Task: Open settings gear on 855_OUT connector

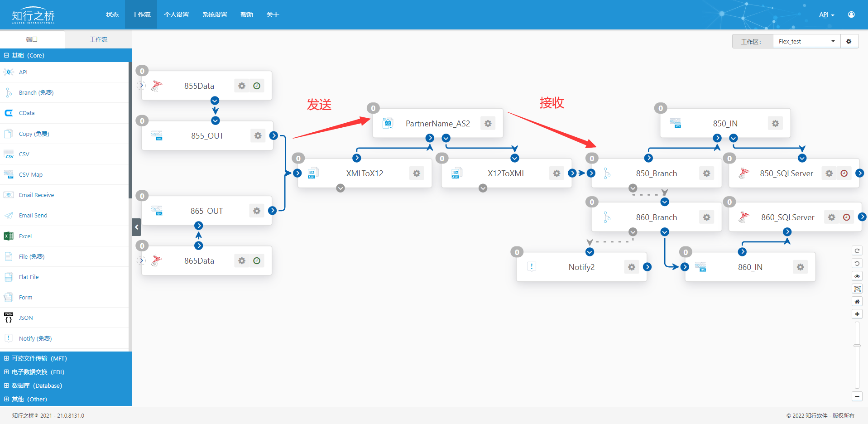Action: tap(258, 135)
